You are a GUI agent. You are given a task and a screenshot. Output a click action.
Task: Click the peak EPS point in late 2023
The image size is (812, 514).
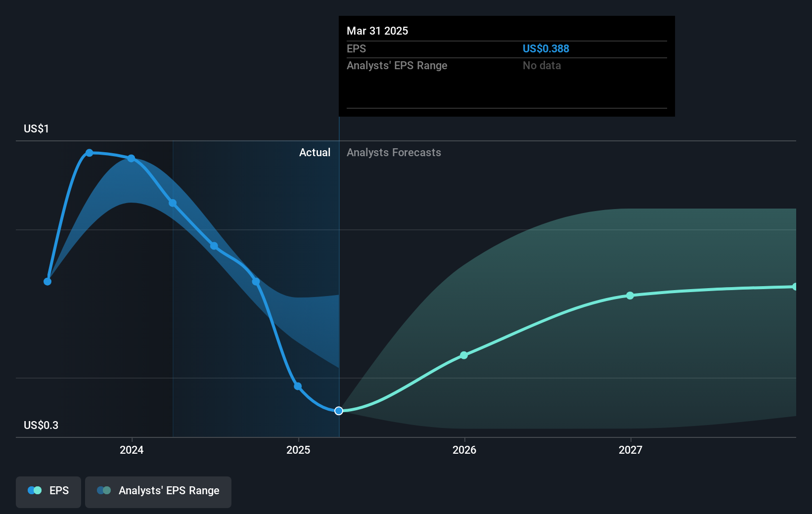click(90, 153)
